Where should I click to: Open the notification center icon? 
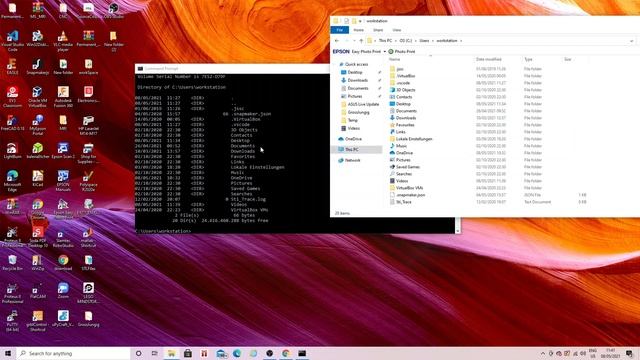[x=629, y=353]
